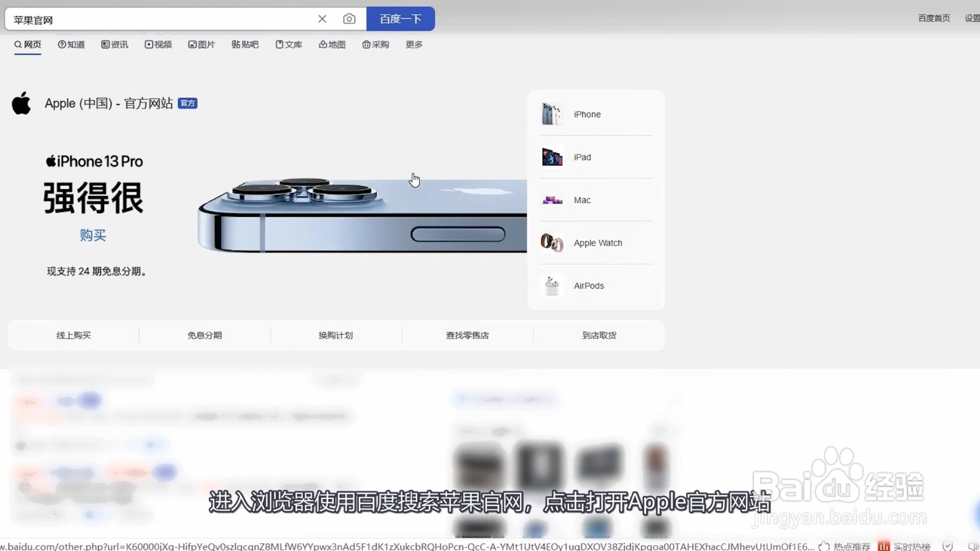Click 免息分期 button
980x551 pixels.
[205, 335]
